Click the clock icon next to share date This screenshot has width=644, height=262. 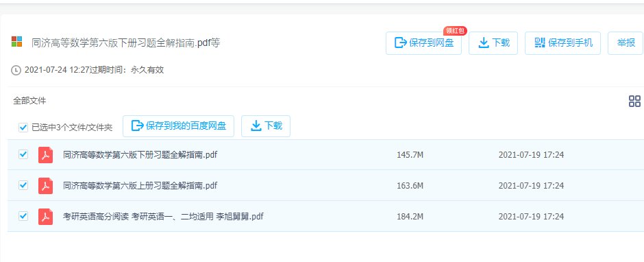coord(16,70)
